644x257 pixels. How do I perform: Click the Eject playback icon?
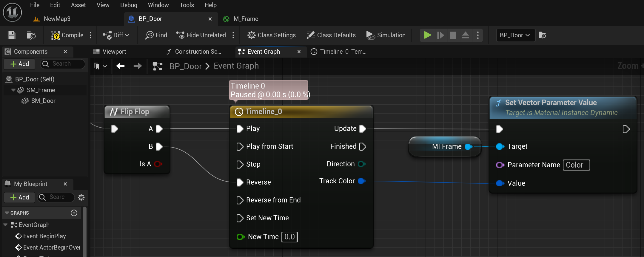pyautogui.click(x=466, y=35)
